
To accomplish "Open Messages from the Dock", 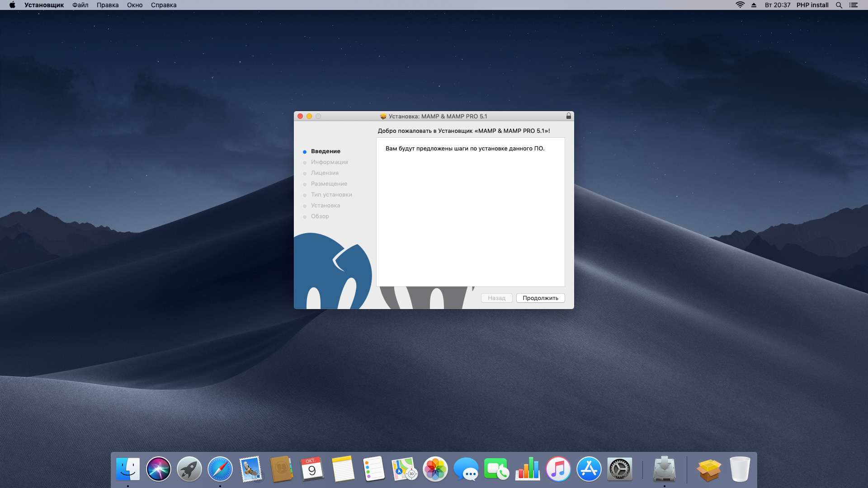I will point(466,469).
